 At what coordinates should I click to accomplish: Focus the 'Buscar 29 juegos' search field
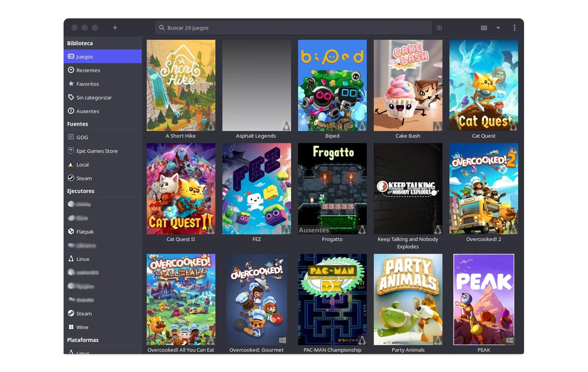(293, 28)
